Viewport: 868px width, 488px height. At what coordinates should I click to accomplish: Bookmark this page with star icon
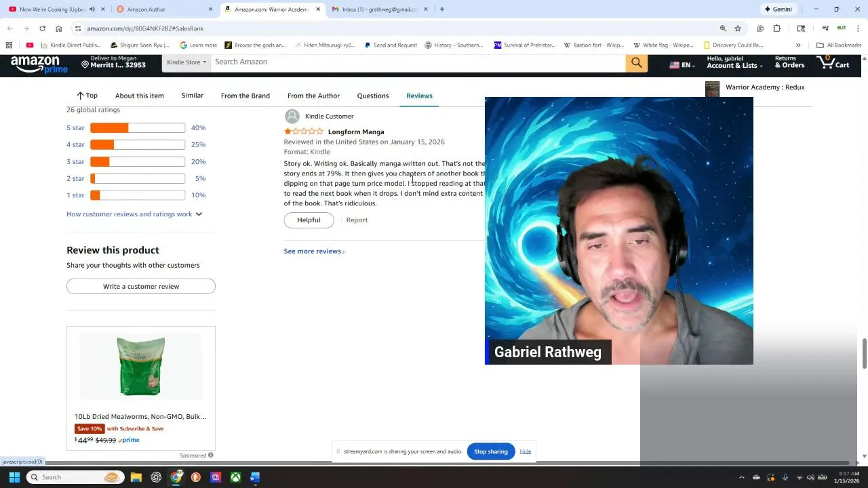738,28
